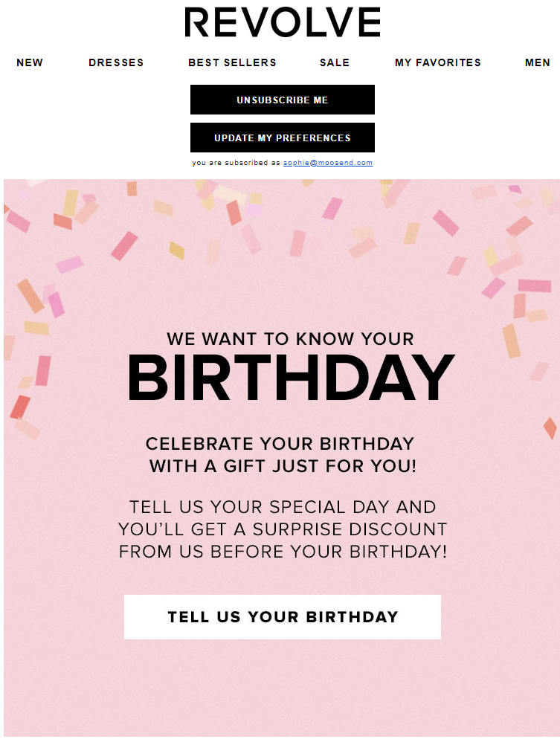Click the UNSUBSCRIBE ME button
560x739 pixels.
(x=283, y=100)
